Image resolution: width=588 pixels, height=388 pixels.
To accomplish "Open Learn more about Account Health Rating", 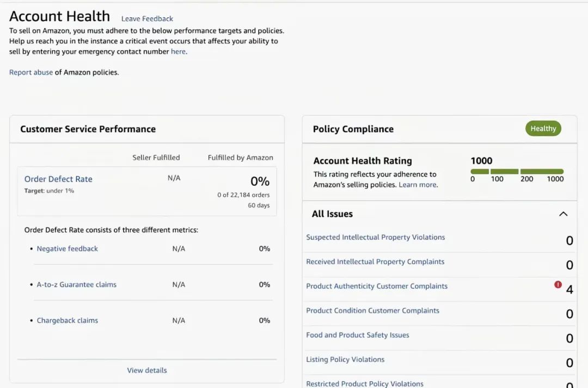I will point(418,185).
